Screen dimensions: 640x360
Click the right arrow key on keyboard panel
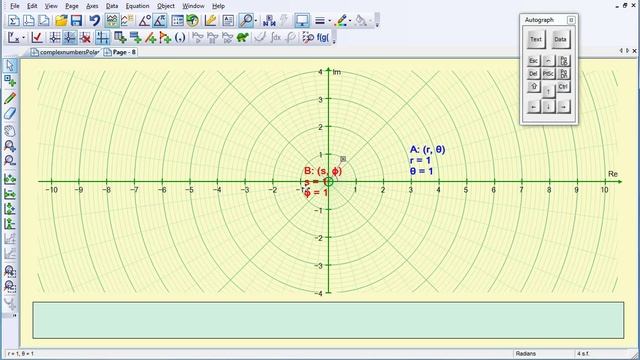tap(564, 107)
